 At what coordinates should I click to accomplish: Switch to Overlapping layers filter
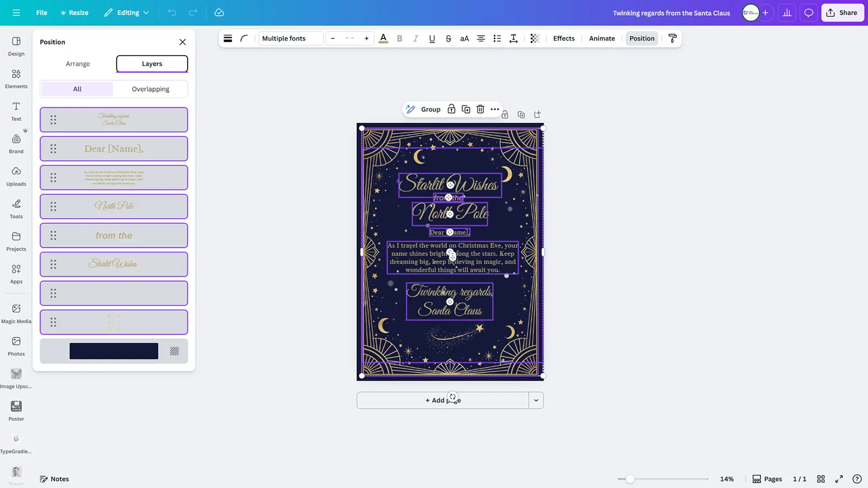coord(150,89)
